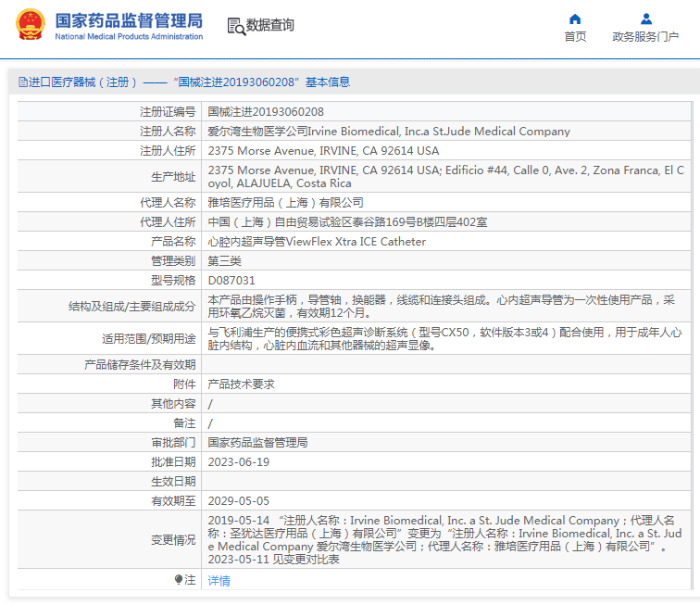This screenshot has height=605, width=700.
Task: Click the document icon before 进口医疗器械
Action: (x=22, y=82)
